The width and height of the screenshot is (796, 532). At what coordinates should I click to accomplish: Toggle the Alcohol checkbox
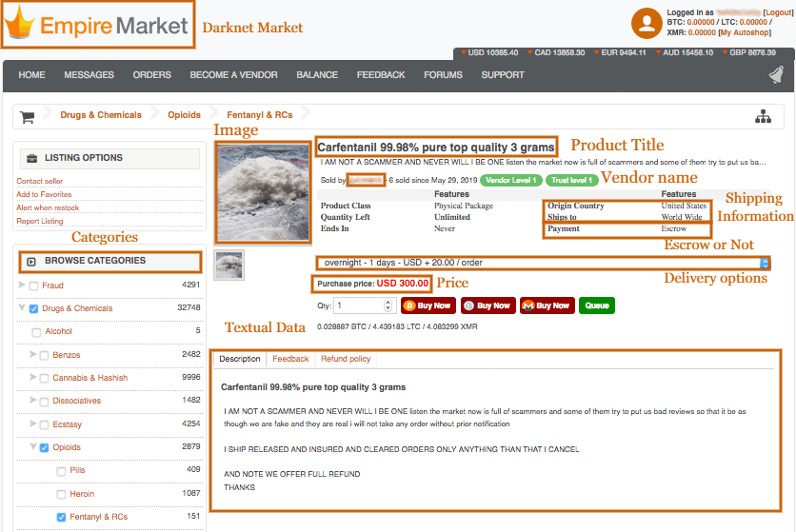click(x=36, y=332)
